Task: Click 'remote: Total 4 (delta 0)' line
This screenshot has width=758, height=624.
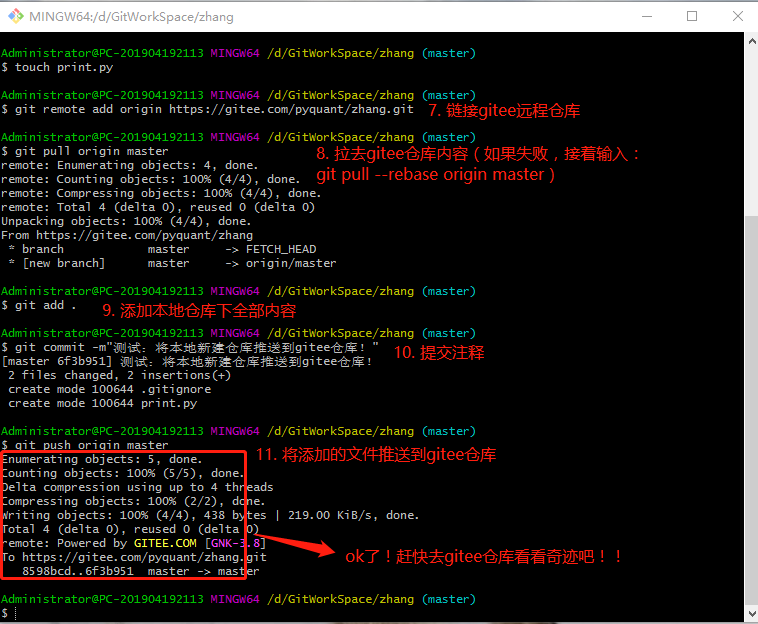Action: pyautogui.click(x=158, y=207)
